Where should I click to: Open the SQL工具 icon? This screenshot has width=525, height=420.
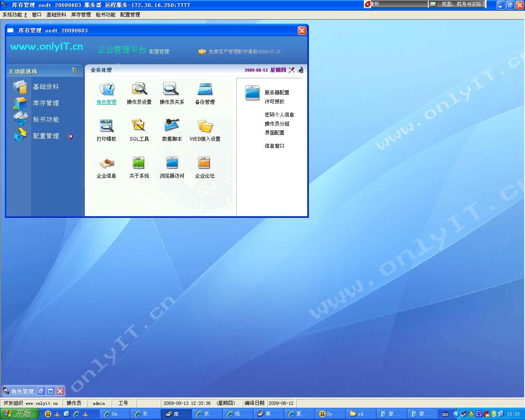pyautogui.click(x=139, y=126)
